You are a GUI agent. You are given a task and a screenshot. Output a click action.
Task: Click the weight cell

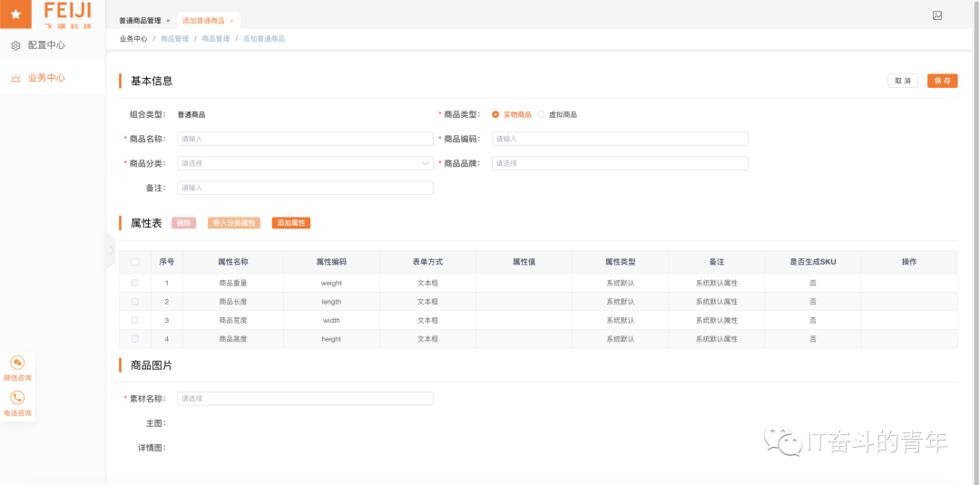click(331, 283)
